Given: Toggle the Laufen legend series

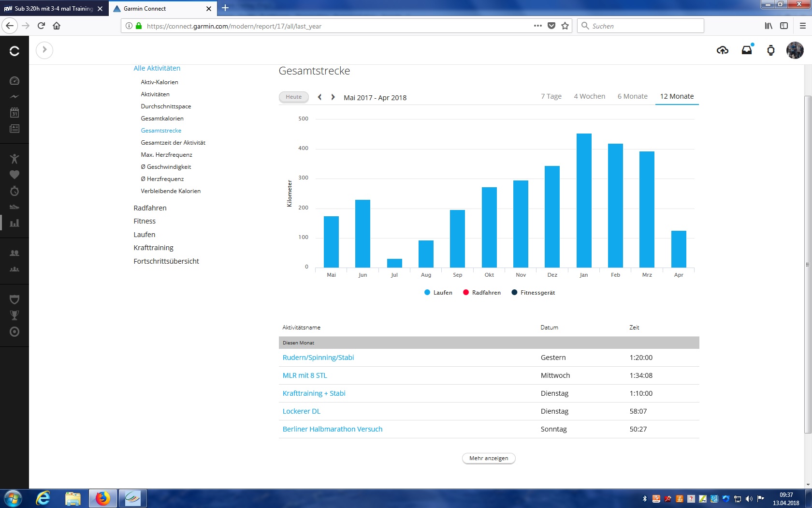Looking at the screenshot, I should point(438,293).
